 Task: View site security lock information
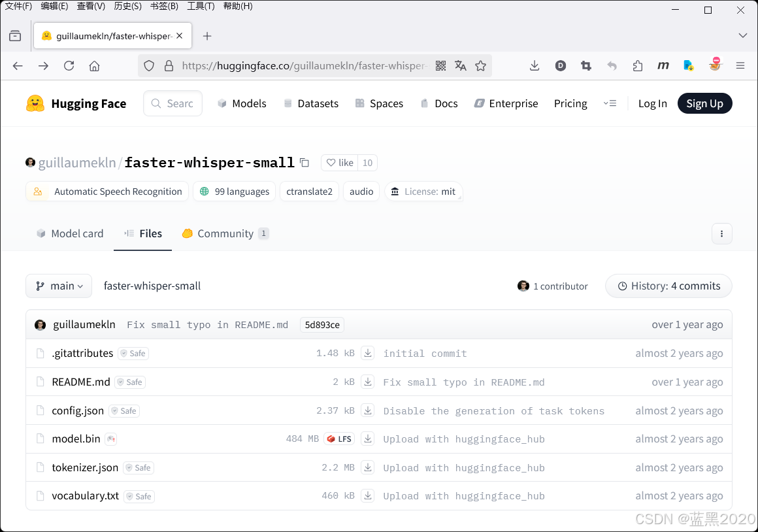pos(169,66)
